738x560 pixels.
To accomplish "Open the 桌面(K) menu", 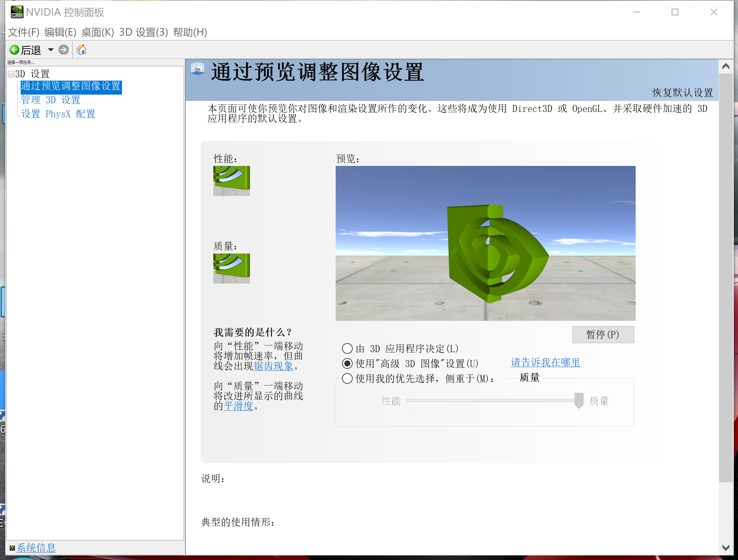I will point(98,32).
